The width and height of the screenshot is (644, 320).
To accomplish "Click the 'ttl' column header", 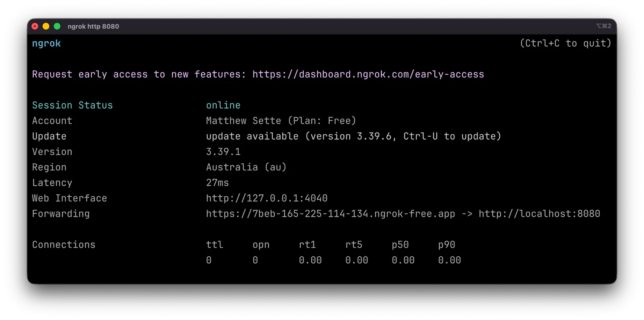I will pos(215,245).
